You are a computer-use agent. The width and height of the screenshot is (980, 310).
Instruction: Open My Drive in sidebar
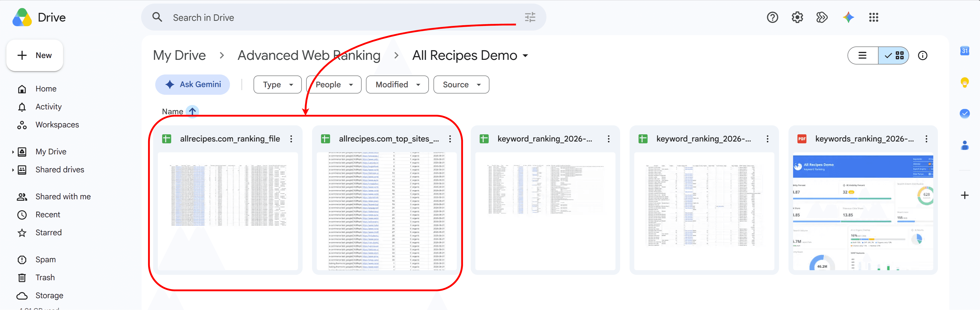click(x=51, y=152)
